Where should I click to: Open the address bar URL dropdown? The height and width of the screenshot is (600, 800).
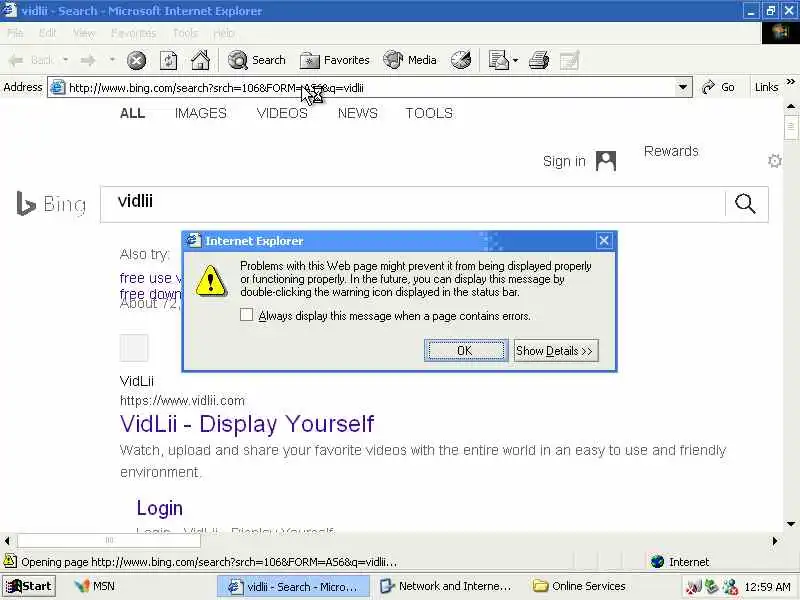coord(683,87)
